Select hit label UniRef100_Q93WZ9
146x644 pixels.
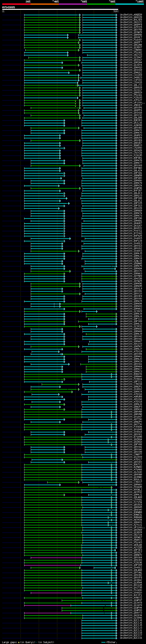(x=131, y=32)
